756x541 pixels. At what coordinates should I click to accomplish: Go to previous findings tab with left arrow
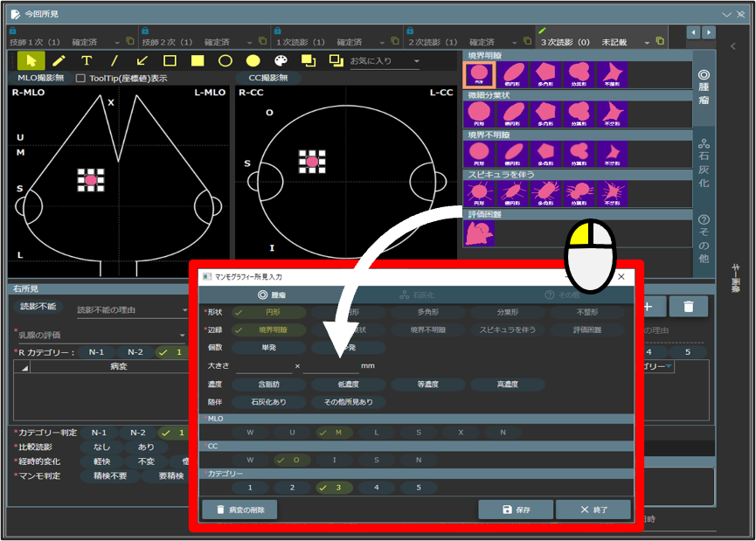coord(693,32)
